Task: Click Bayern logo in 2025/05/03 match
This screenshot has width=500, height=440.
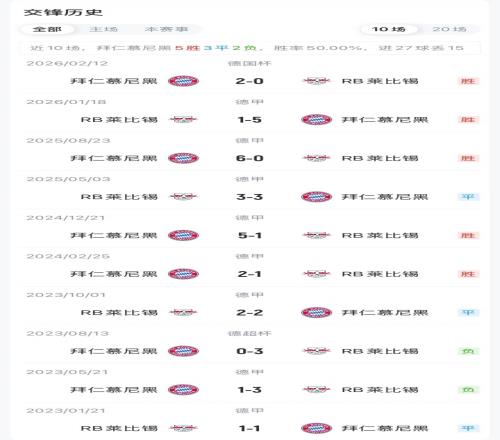Action: tap(316, 197)
